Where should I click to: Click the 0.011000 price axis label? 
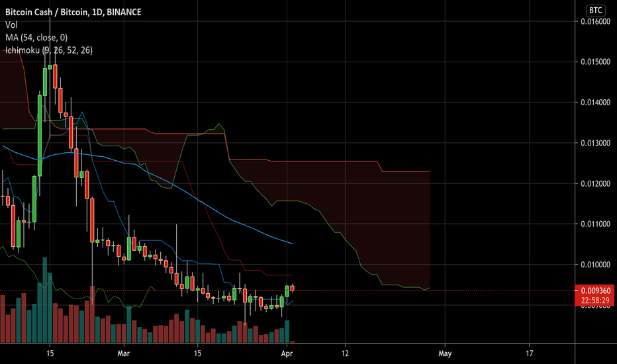pyautogui.click(x=595, y=224)
